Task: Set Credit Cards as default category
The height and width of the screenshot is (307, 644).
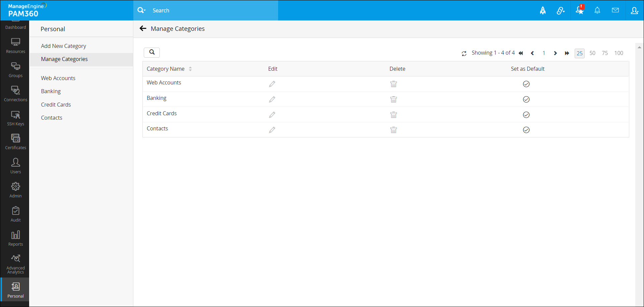Action: click(526, 115)
